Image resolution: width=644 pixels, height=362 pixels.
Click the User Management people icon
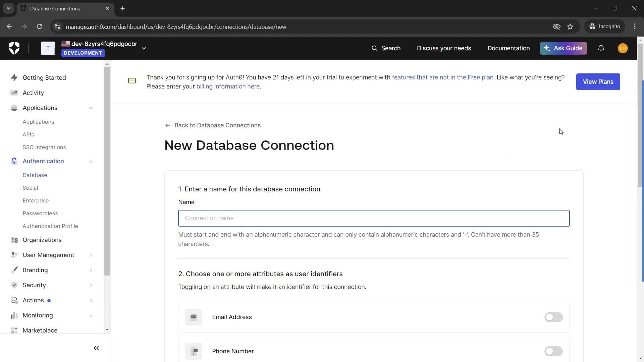[14, 255]
